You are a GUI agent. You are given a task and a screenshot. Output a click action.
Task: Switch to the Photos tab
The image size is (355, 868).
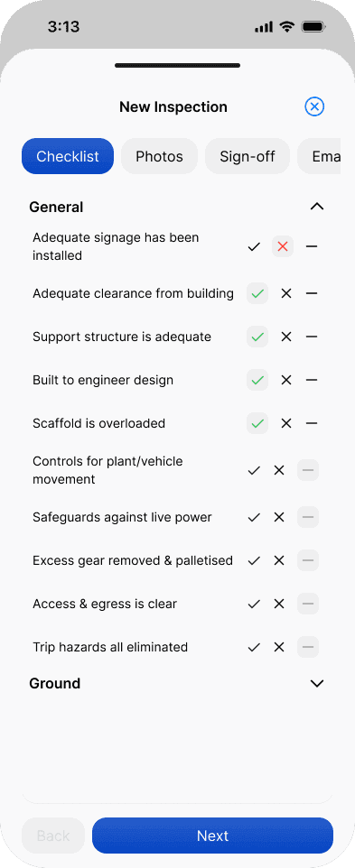pos(160,156)
